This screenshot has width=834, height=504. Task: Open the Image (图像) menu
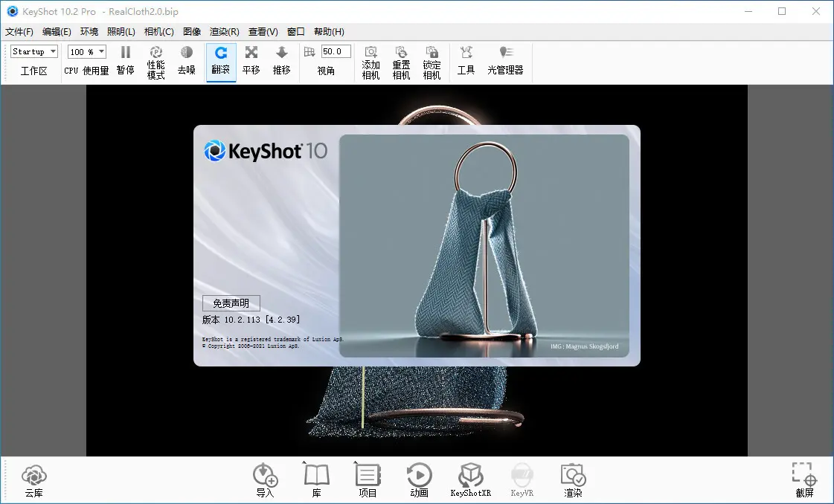(x=191, y=32)
